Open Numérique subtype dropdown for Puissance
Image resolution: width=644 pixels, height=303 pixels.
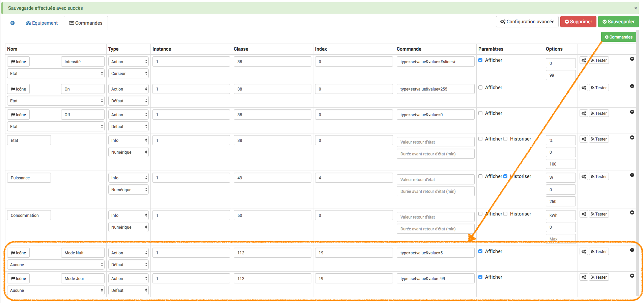pyautogui.click(x=128, y=190)
